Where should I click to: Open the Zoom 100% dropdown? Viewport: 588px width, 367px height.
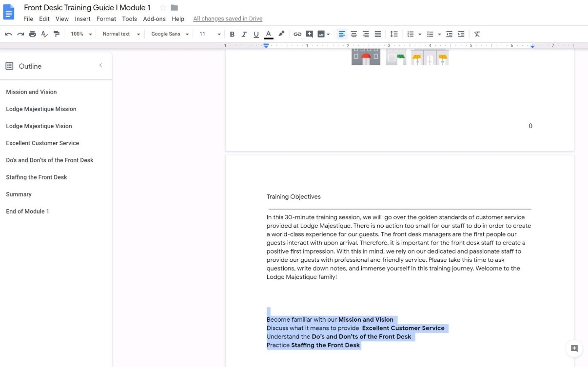click(x=81, y=34)
